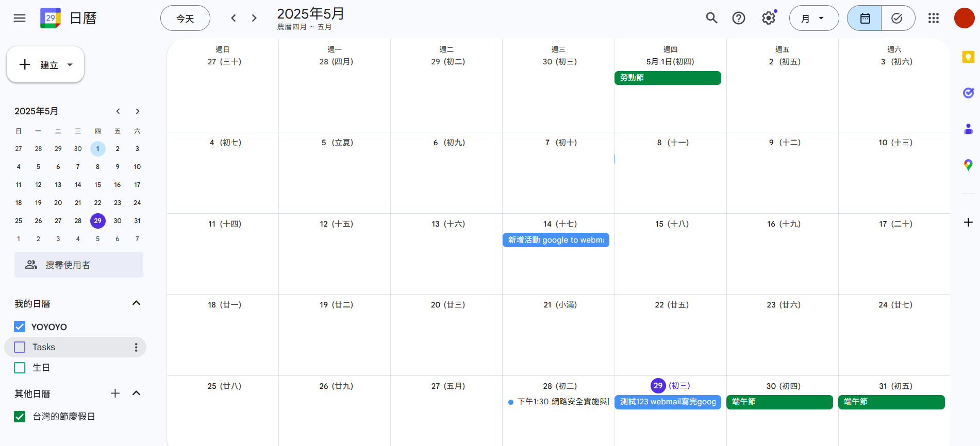The height and width of the screenshot is (446, 980).
Task: Open the Google apps grid
Action: 933,19
